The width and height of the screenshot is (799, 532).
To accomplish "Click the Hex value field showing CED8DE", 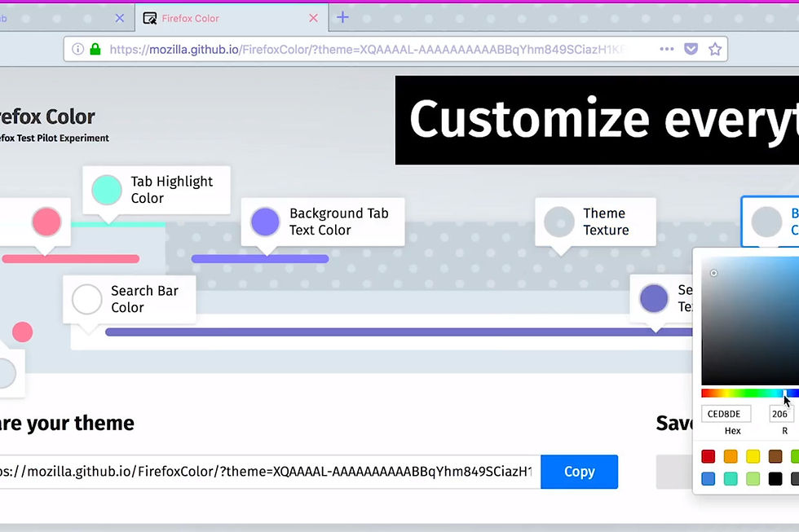I will click(726, 413).
